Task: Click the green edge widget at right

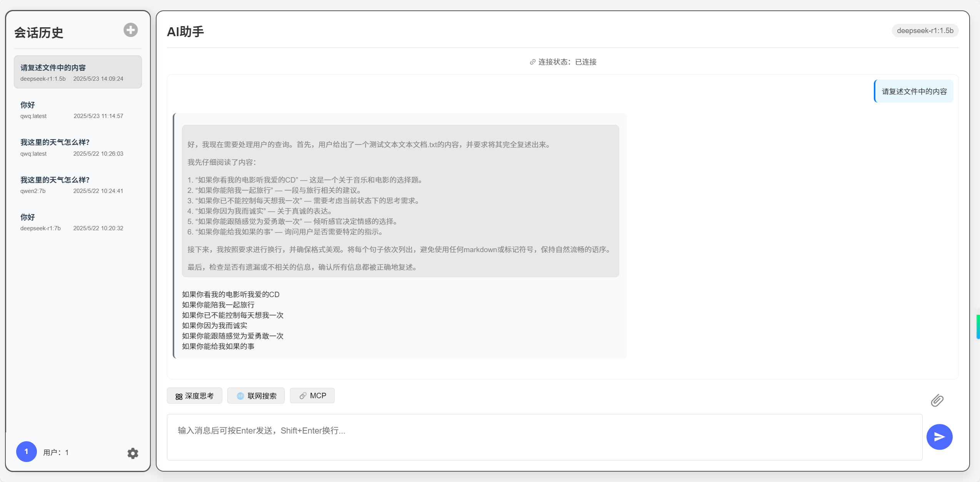Action: [978, 326]
